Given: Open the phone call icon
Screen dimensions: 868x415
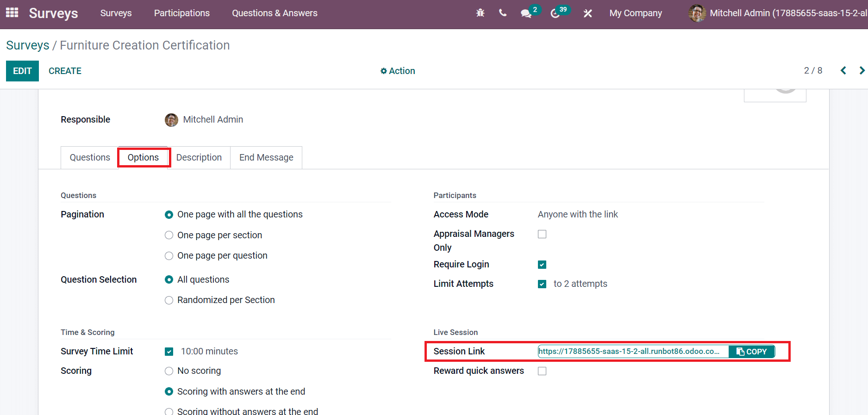Looking at the screenshot, I should click(503, 13).
